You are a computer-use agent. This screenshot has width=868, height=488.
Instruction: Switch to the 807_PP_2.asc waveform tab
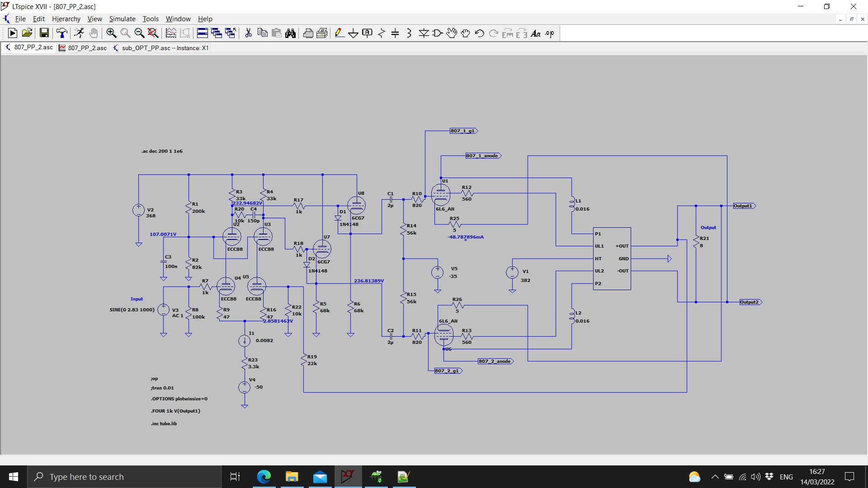click(x=83, y=48)
